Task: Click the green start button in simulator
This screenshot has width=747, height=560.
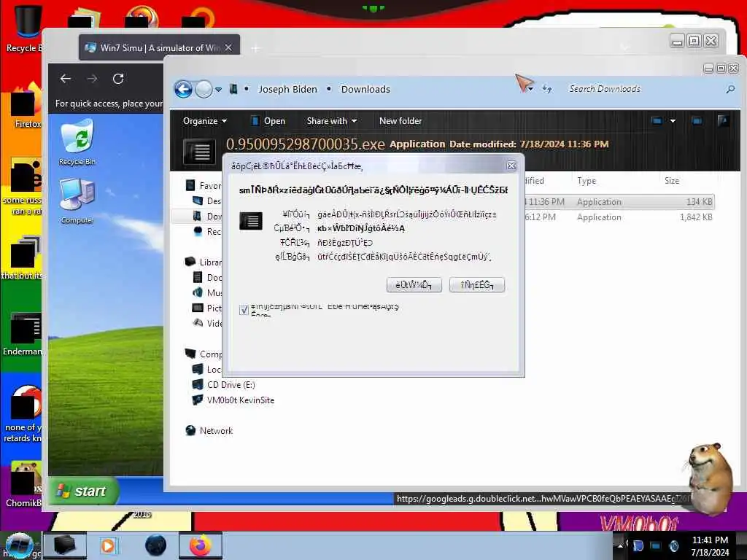Action: 83,491
